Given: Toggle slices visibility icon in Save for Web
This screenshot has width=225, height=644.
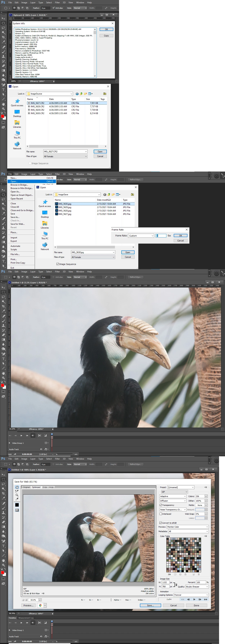Looking at the screenshot, I should (17, 510).
